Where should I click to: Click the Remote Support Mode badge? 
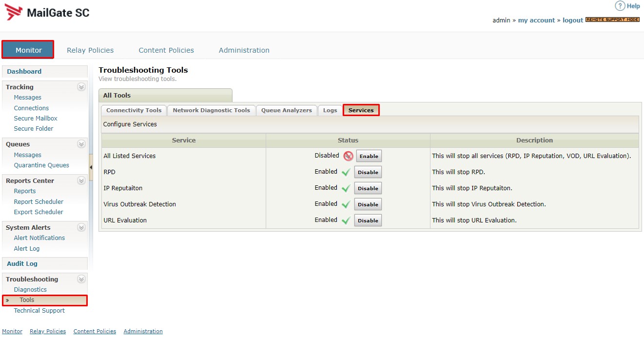point(612,20)
